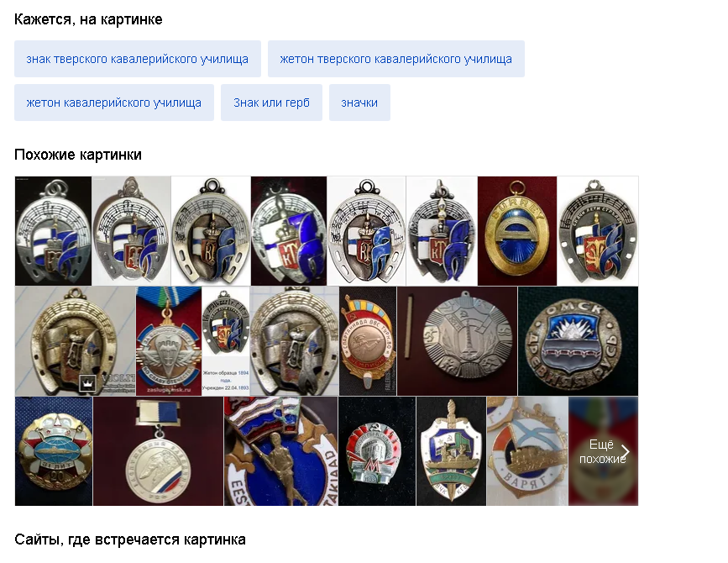
Task: Open the SURREY gold oval badge image
Action: (516, 231)
